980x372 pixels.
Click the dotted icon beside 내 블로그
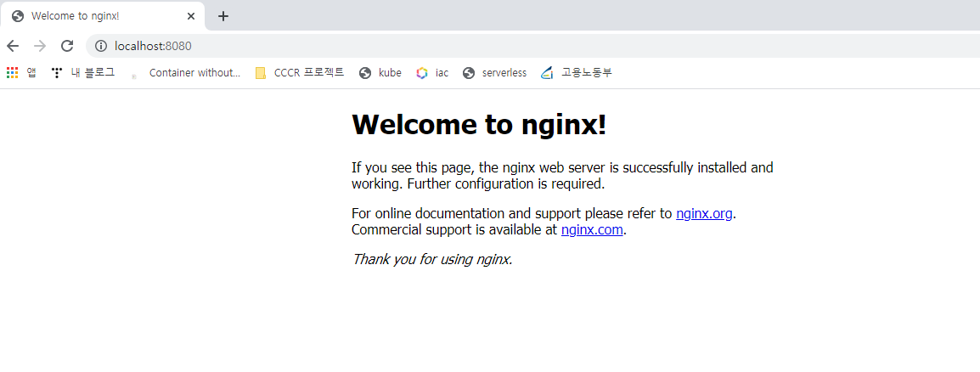click(57, 73)
